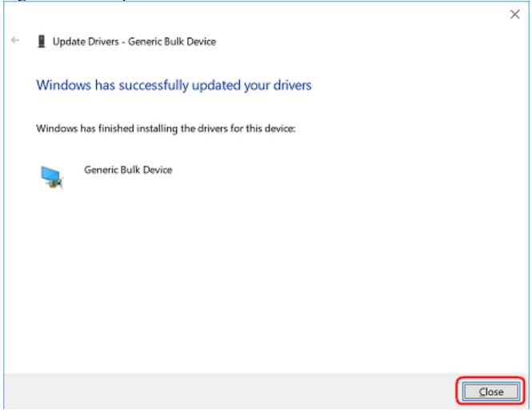Click the gray footer bar left of Close

tap(230, 392)
